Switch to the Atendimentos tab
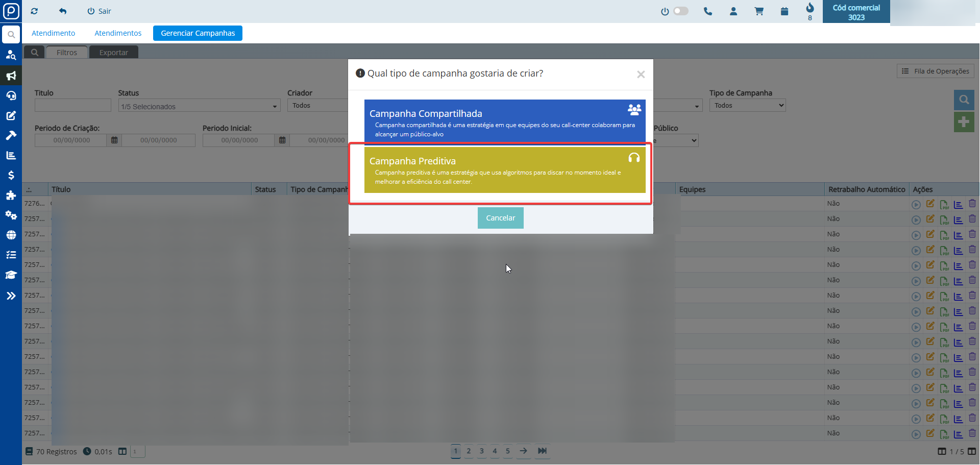 point(118,33)
